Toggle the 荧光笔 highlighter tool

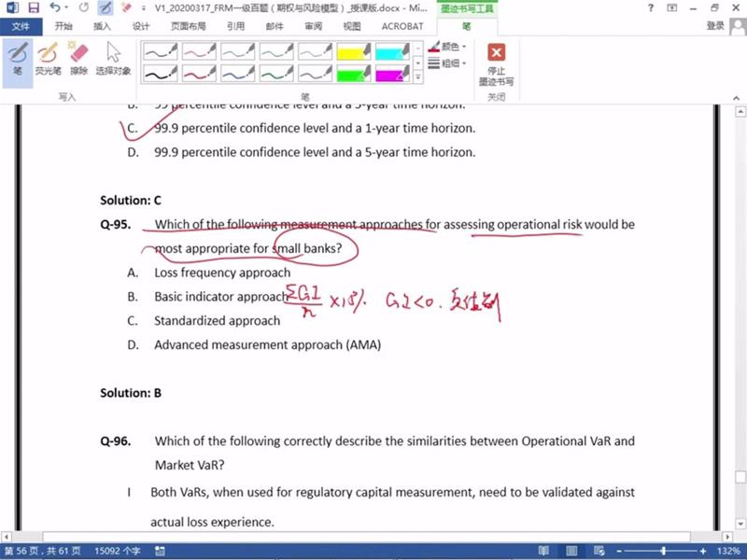[x=49, y=59]
